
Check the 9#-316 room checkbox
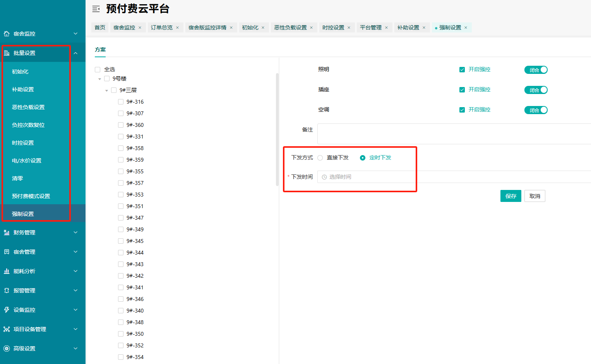(121, 102)
